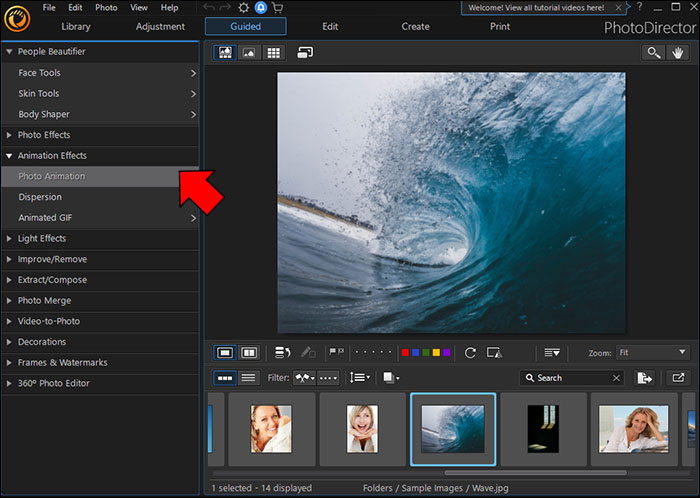The width and height of the screenshot is (700, 498).
Task: Open preferences gear icon
Action: coord(243,8)
